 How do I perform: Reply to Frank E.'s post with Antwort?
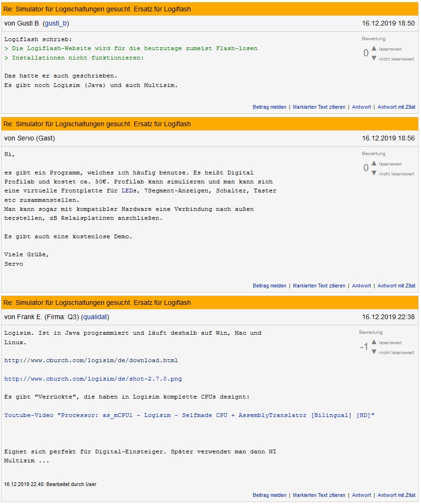click(361, 495)
